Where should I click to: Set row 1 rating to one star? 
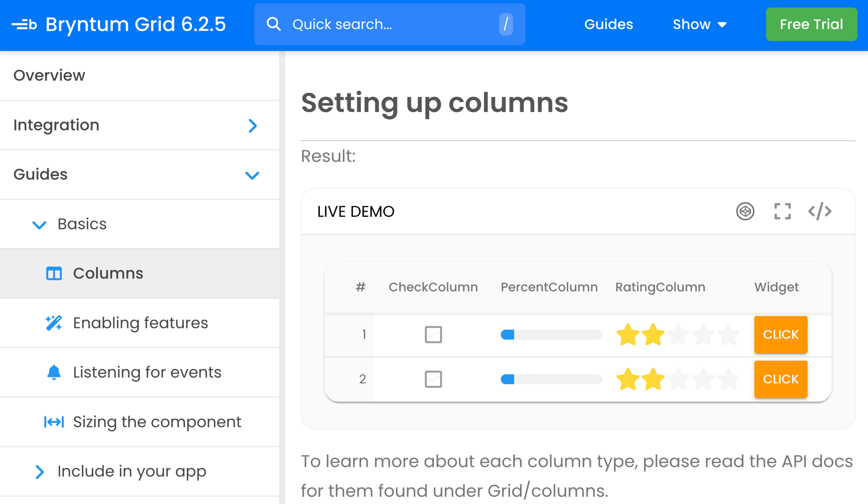point(628,334)
